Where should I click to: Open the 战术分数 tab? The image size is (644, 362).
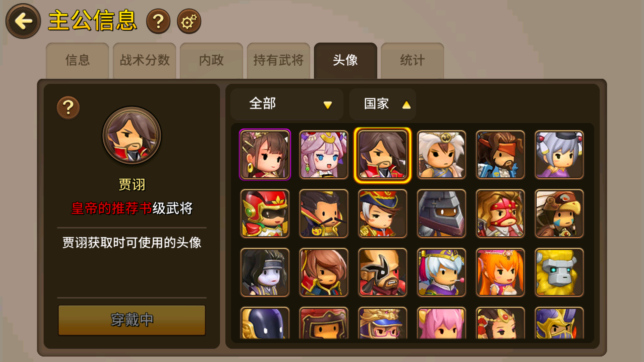(145, 61)
